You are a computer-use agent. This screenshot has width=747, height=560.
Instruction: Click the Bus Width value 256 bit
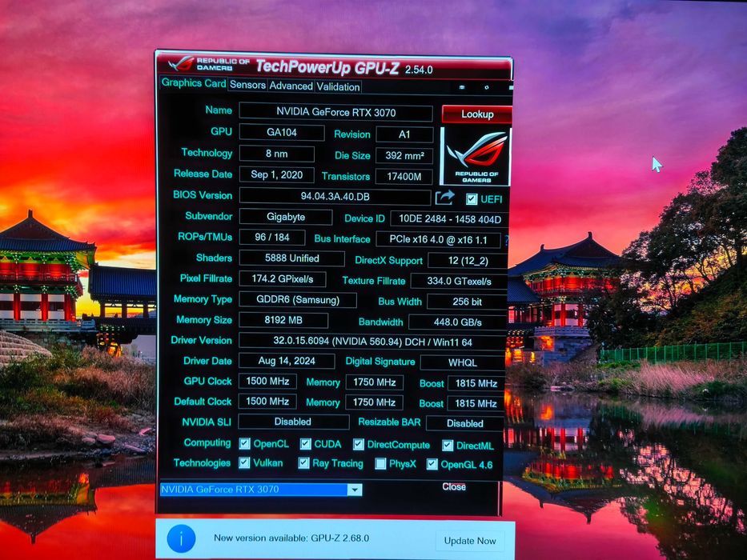(x=467, y=302)
